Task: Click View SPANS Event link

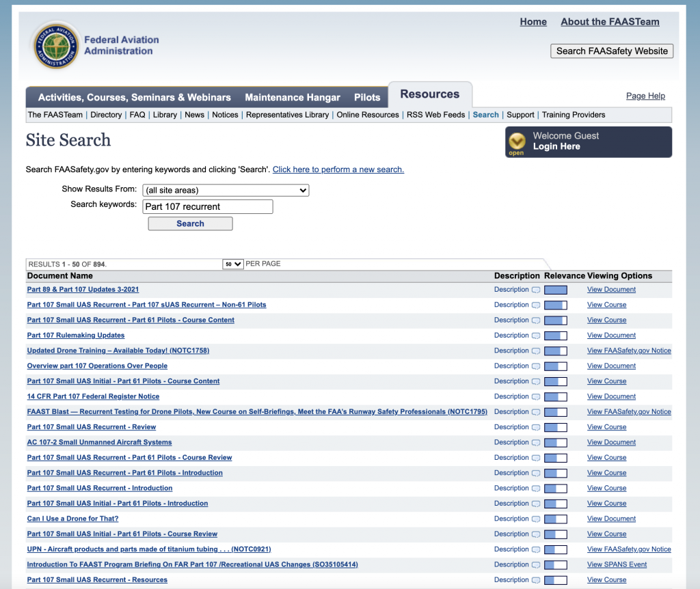Action: [617, 565]
